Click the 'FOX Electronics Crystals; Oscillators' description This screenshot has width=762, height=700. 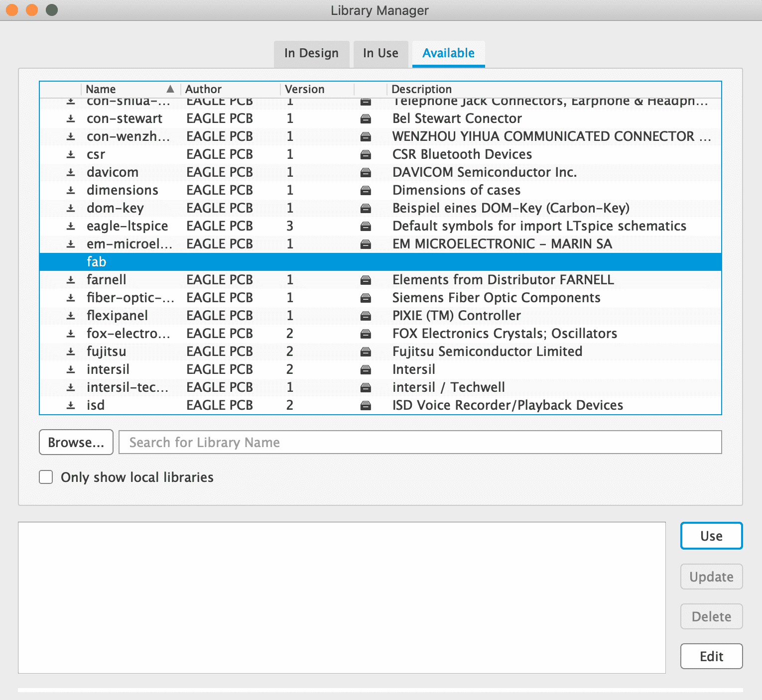(x=505, y=334)
